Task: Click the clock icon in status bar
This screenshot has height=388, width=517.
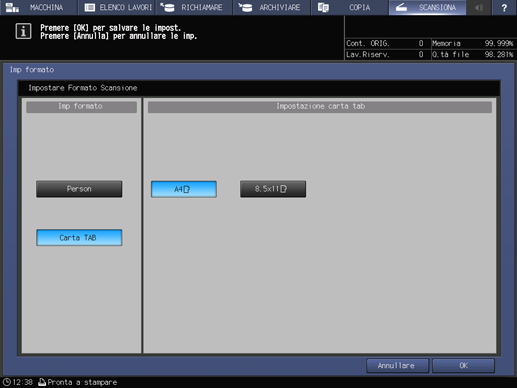Action: 7,382
